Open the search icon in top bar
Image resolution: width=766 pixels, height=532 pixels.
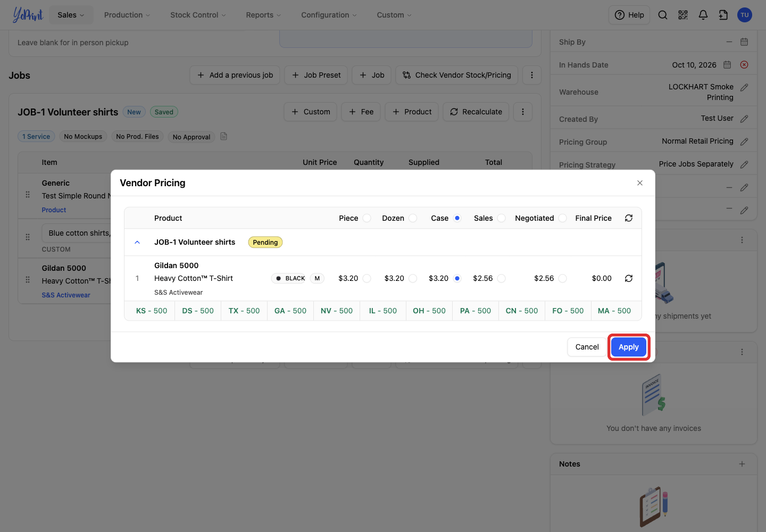[x=663, y=15]
